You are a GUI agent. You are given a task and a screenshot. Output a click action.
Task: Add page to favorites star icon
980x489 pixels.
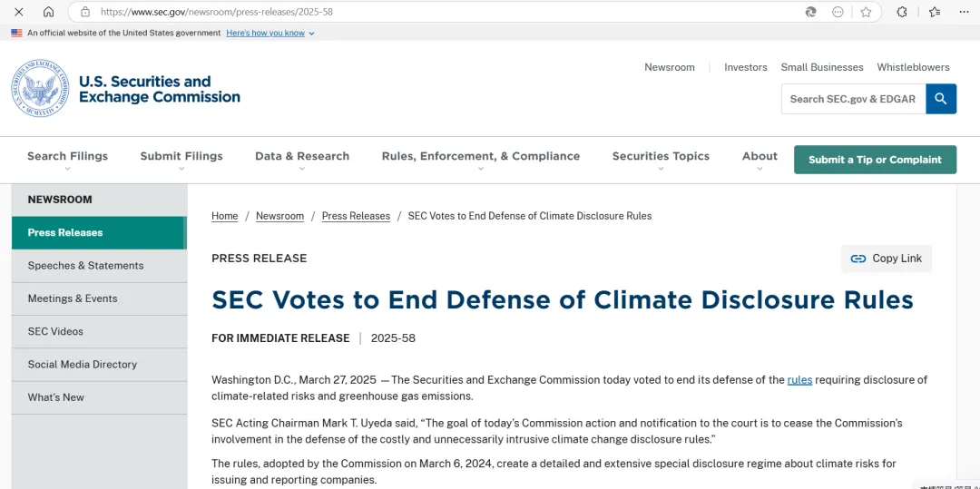coord(866,12)
